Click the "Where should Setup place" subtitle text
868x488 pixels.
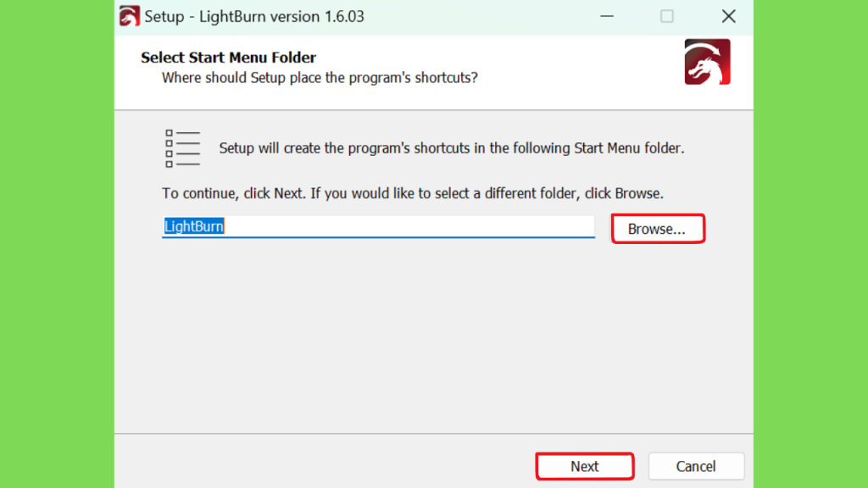coord(320,77)
